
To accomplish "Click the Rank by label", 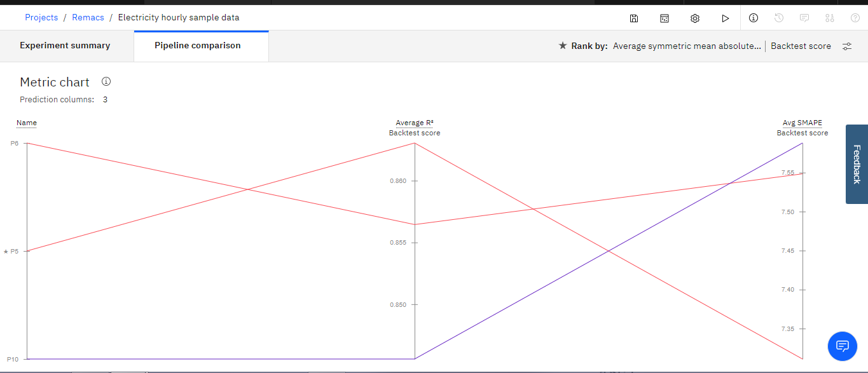I will 589,46.
